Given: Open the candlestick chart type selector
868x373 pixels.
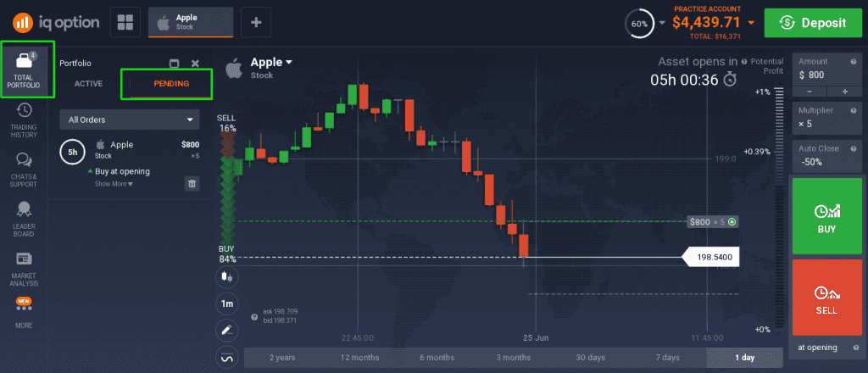Looking at the screenshot, I should click(227, 276).
